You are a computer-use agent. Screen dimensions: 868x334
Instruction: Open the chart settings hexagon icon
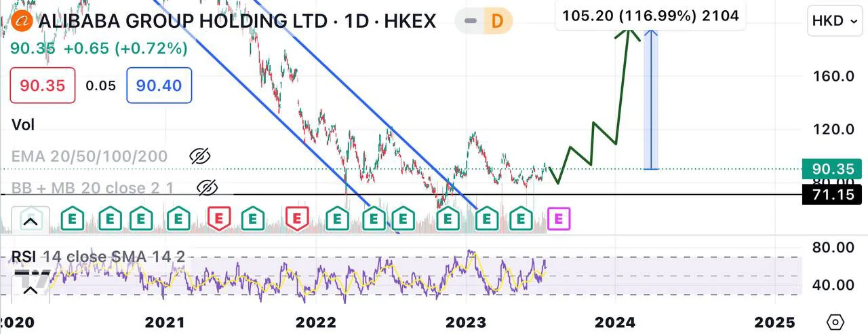point(835,322)
